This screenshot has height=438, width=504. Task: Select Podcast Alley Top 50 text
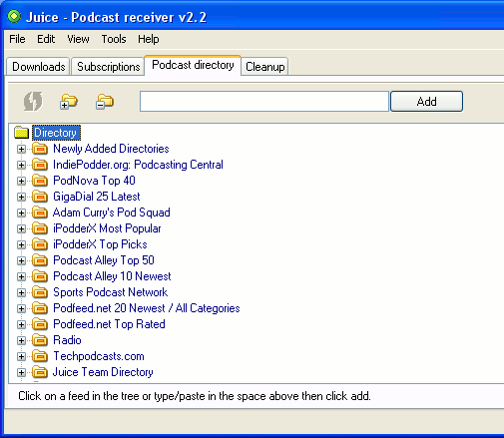pyautogui.click(x=104, y=260)
